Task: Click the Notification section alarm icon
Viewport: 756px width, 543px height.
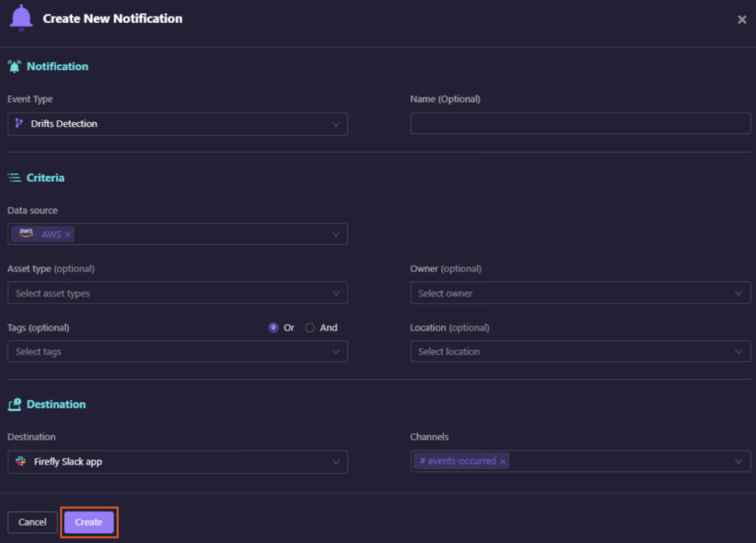Action: (x=14, y=67)
